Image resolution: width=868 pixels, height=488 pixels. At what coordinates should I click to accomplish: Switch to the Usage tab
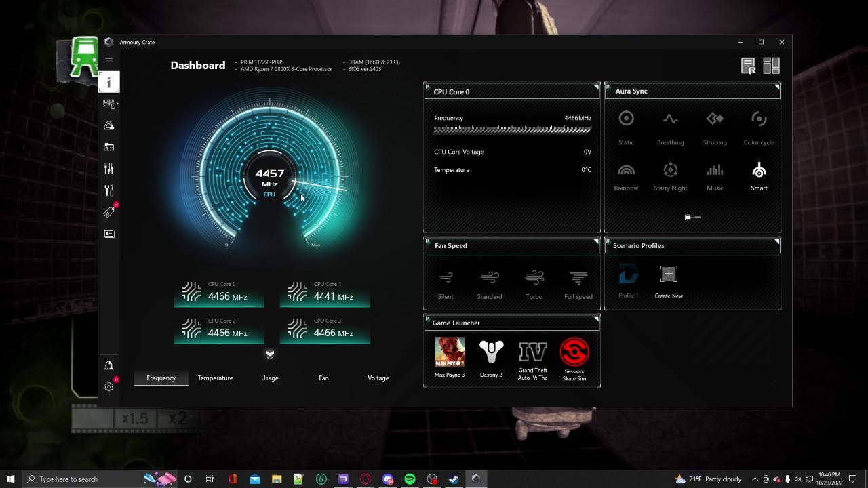(270, 378)
